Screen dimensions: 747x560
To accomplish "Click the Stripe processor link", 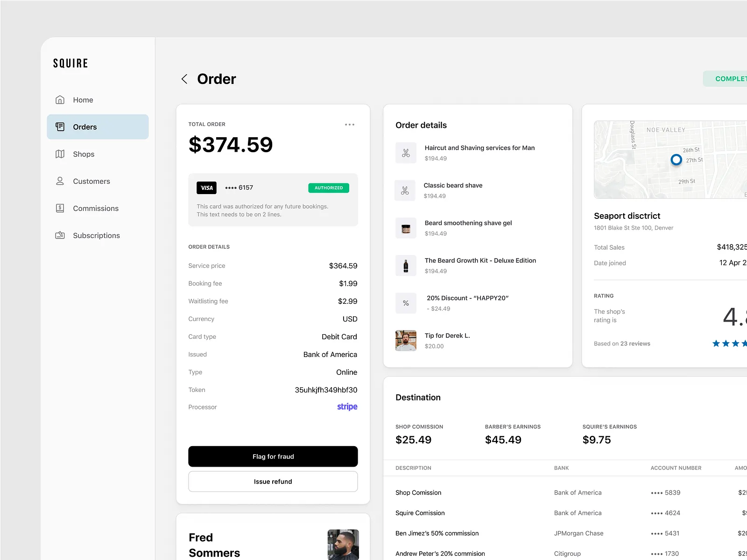I will pos(347,407).
